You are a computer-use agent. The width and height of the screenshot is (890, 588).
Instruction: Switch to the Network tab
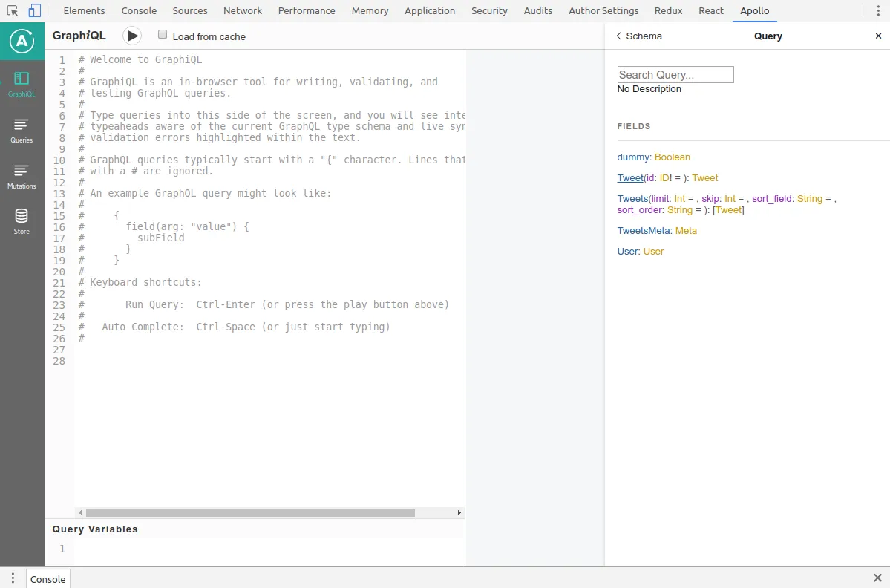click(x=243, y=10)
